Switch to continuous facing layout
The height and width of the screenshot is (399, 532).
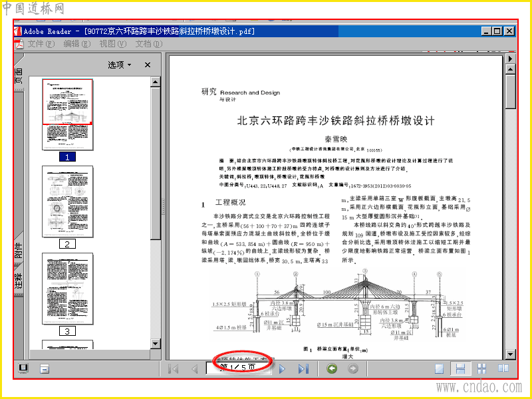tap(481, 368)
